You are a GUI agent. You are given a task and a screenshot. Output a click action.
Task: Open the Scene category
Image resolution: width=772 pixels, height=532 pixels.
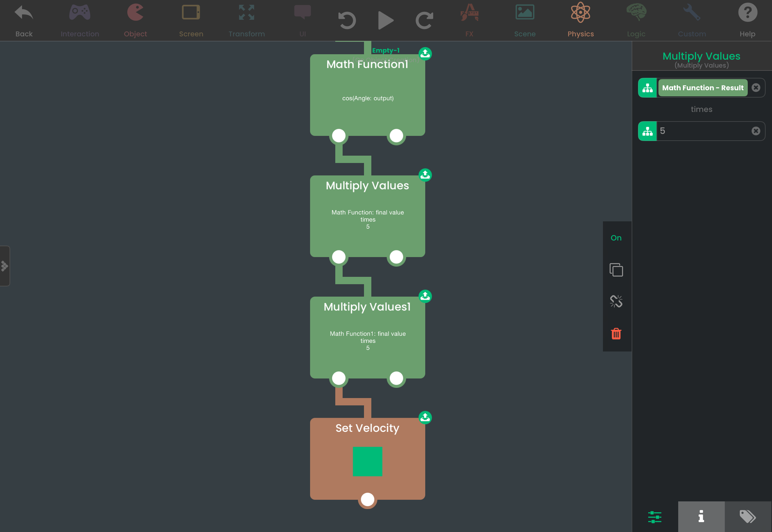pyautogui.click(x=525, y=13)
